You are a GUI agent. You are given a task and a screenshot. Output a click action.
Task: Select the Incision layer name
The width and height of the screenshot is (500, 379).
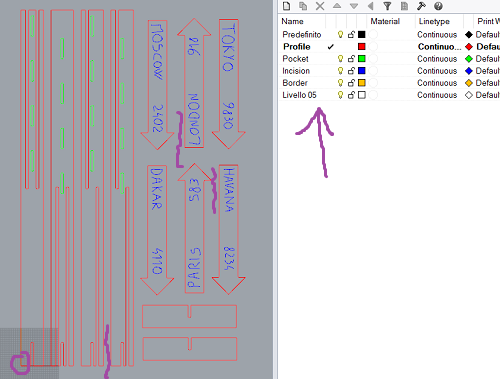coord(296,71)
